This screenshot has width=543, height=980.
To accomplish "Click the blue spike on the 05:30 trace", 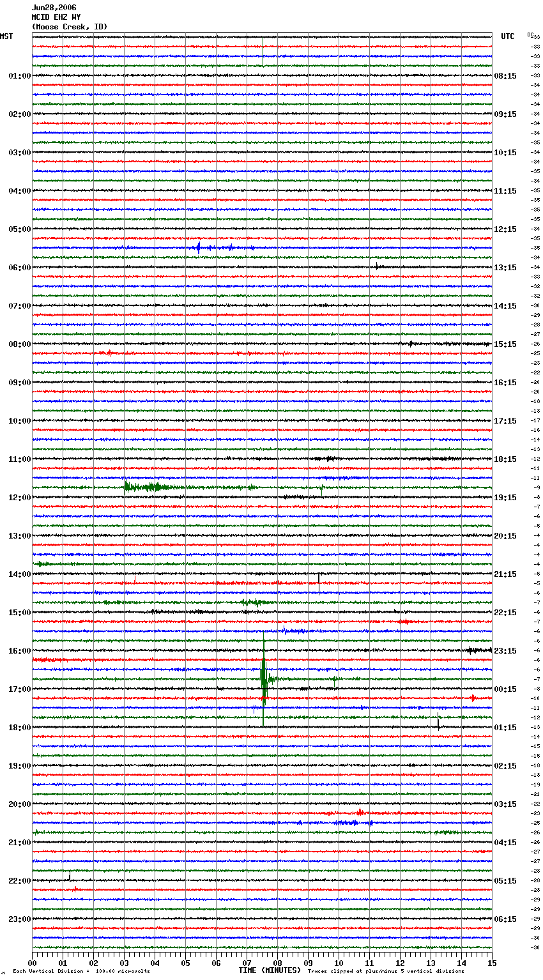I will [199, 248].
